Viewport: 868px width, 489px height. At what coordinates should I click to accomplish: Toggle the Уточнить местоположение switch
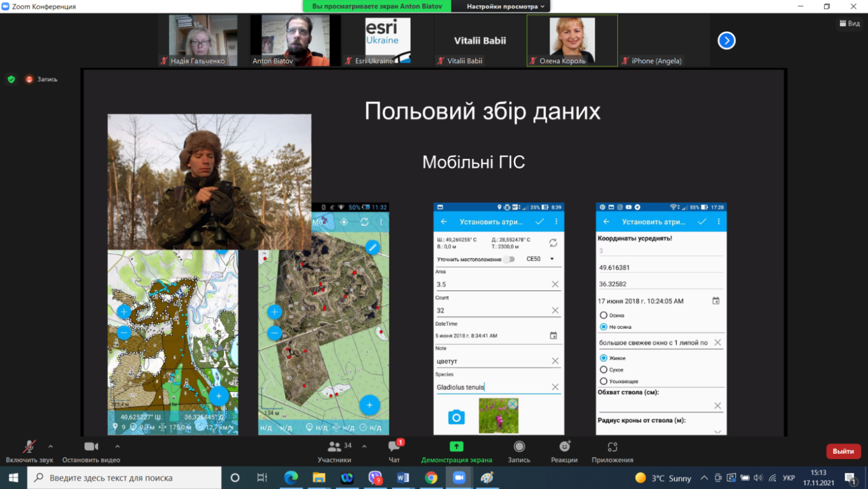tap(509, 259)
